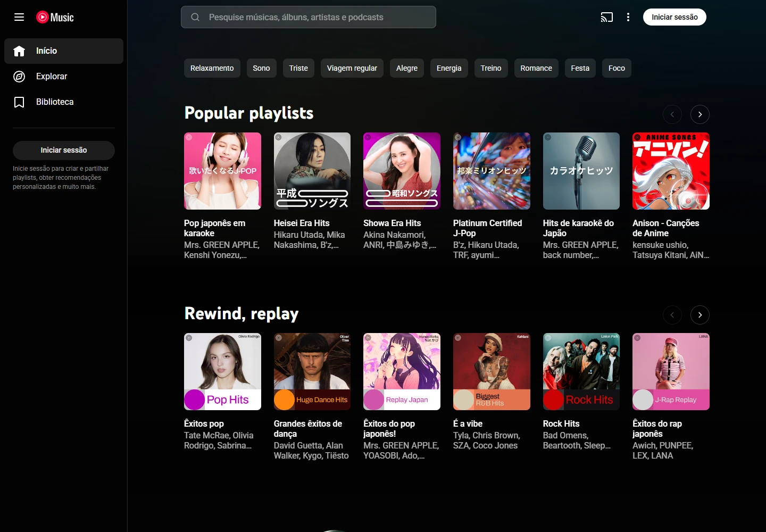The height and width of the screenshot is (532, 766).
Task: Open the Rock Hits cover image
Action: (x=581, y=371)
